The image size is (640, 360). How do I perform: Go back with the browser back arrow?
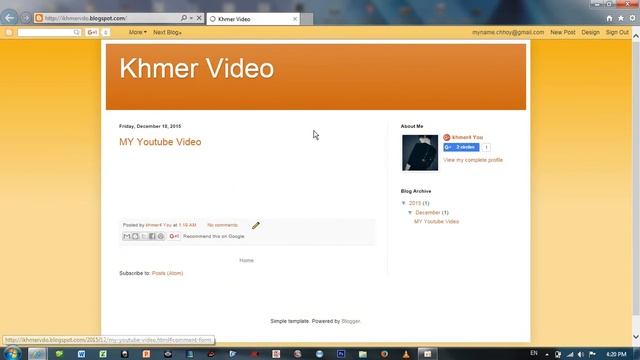point(9,18)
